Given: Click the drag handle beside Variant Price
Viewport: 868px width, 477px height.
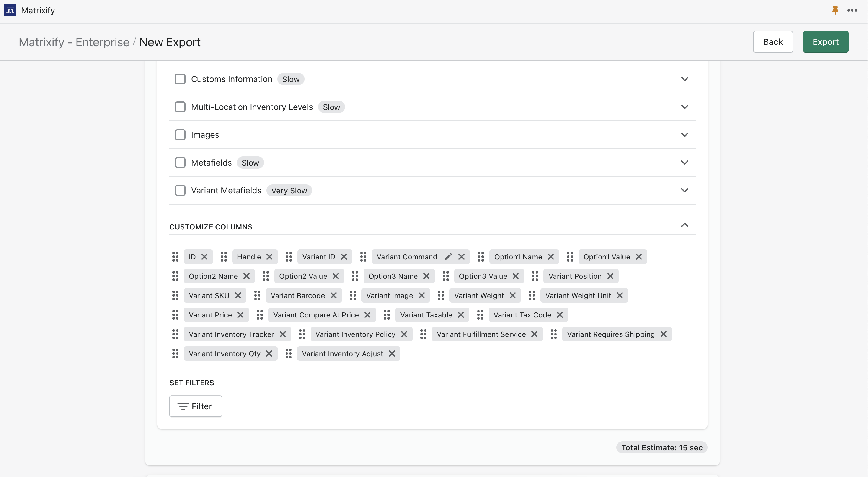Looking at the screenshot, I should coord(175,315).
